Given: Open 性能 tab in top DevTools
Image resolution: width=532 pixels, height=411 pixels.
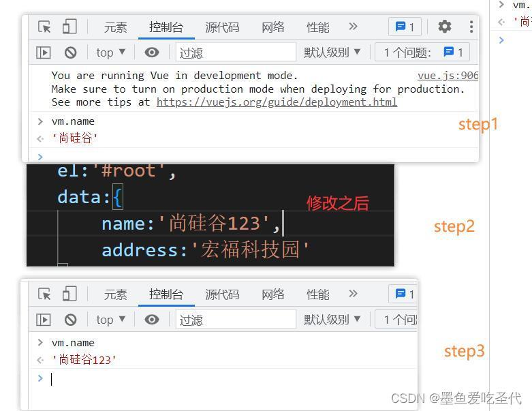Looking at the screenshot, I should point(318,27).
